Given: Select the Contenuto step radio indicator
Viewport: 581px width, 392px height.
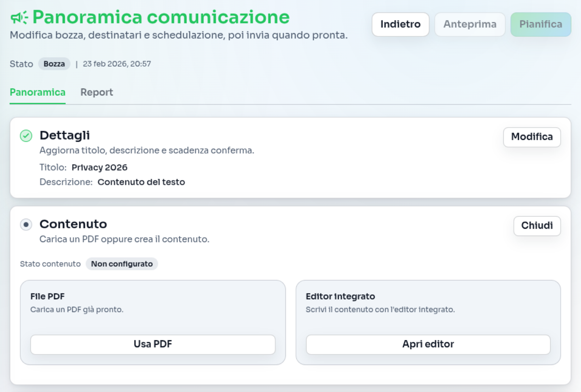Looking at the screenshot, I should point(26,224).
